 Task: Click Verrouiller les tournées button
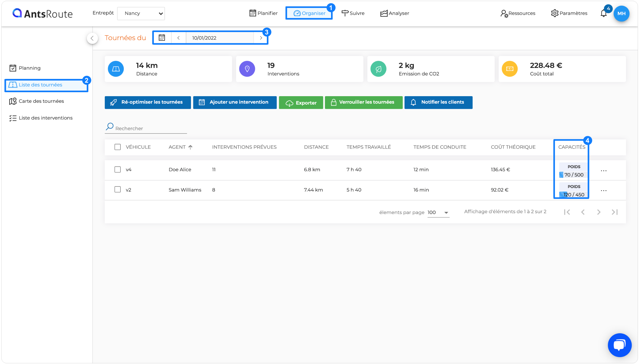(x=364, y=102)
